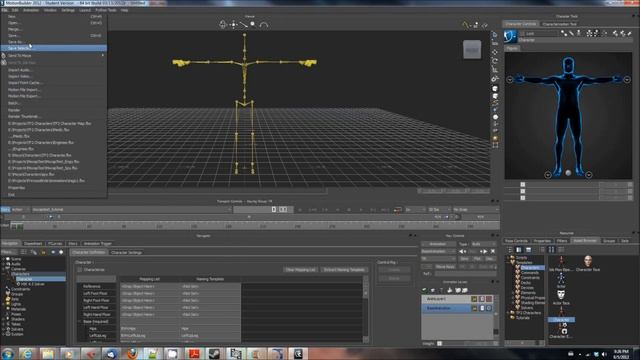Click the delete key X button
640x360 pixels.
click(493, 251)
